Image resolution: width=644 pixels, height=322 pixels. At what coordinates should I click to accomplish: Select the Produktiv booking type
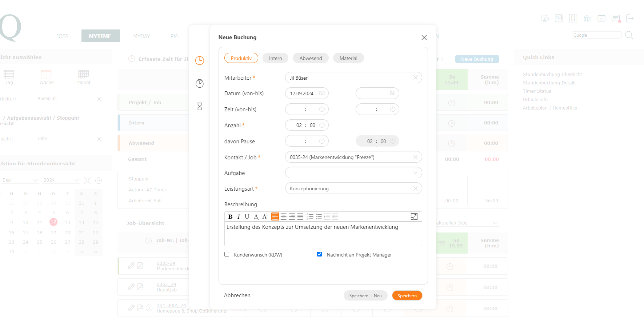coord(241,58)
